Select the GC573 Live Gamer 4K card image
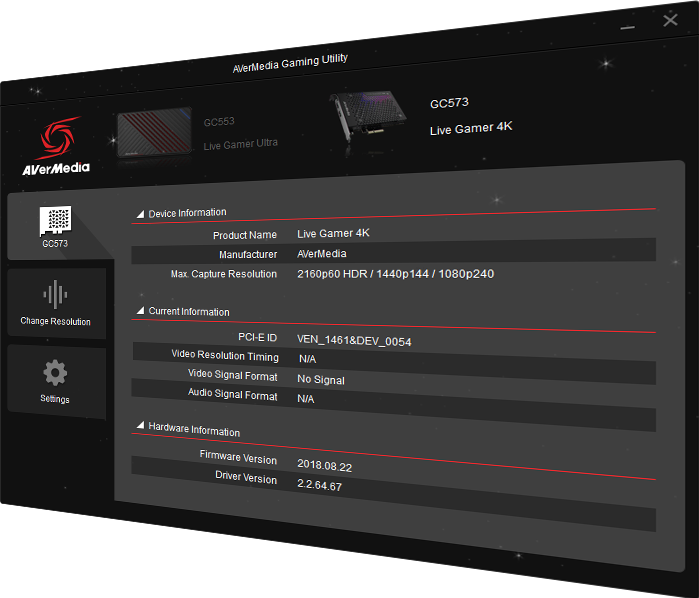 point(368,116)
